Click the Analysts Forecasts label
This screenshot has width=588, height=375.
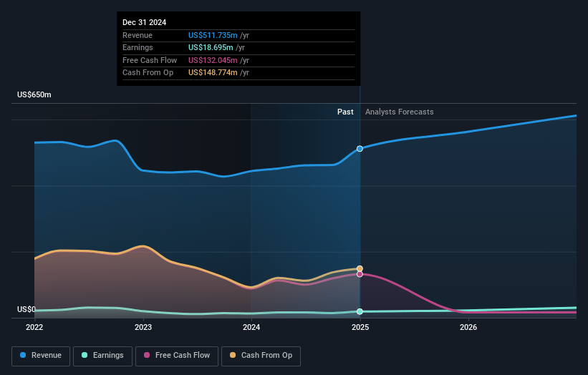pyautogui.click(x=400, y=112)
